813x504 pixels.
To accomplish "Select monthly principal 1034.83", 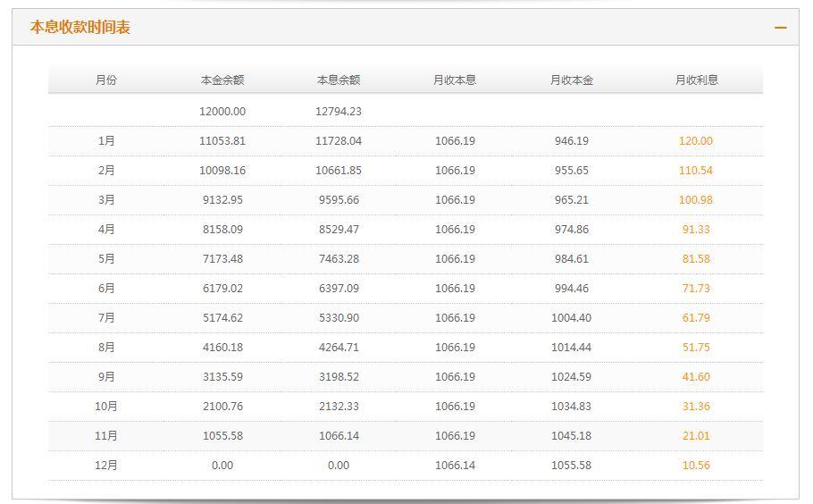I will coord(572,407).
